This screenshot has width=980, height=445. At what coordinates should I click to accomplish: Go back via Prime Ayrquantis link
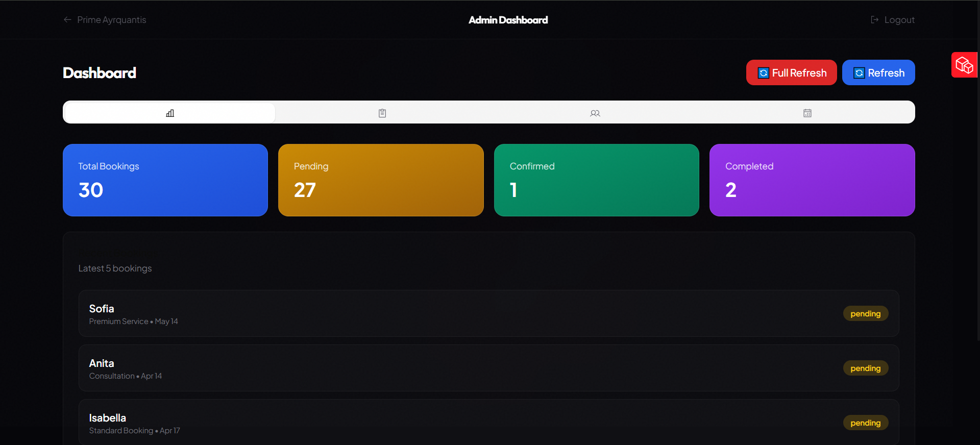point(111,20)
